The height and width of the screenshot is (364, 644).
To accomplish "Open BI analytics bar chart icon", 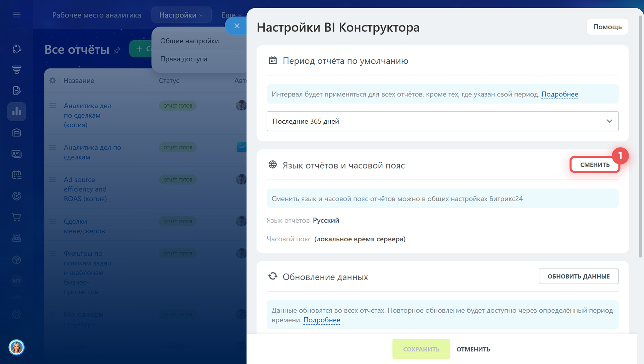I will point(16,112).
